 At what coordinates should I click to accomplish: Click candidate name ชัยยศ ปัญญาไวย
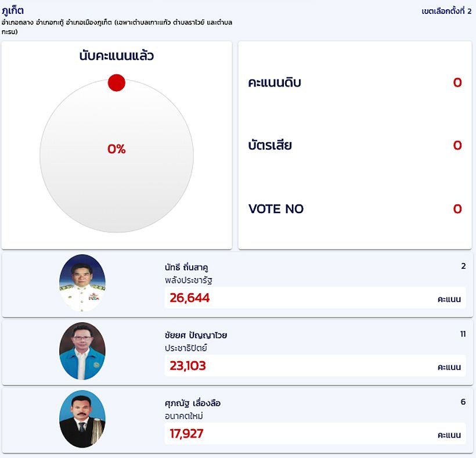point(196,335)
